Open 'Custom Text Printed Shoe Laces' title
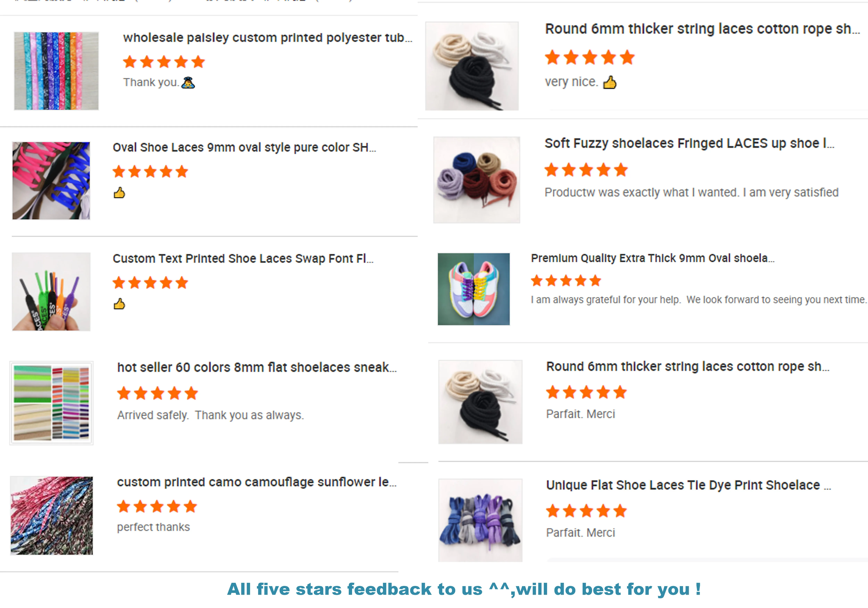 (x=243, y=258)
